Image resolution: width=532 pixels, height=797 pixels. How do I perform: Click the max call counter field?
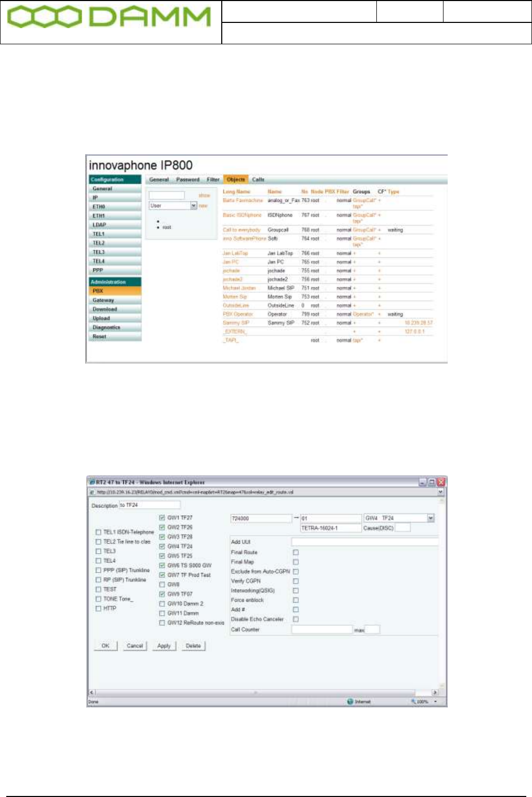click(x=372, y=630)
